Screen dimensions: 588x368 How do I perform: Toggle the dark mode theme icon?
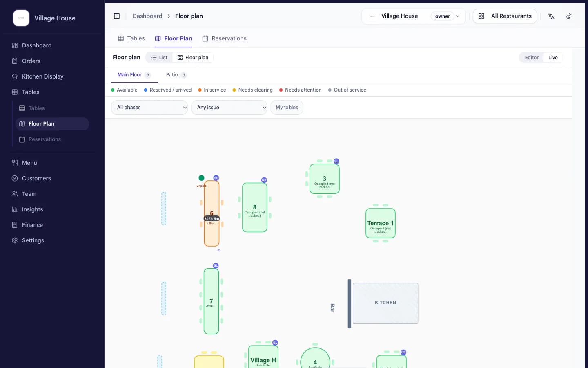coord(569,16)
